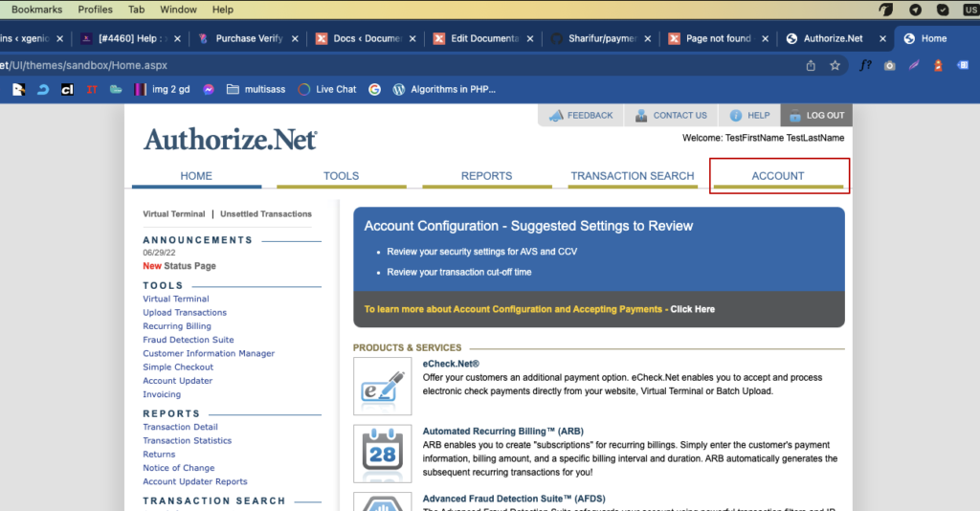Viewport: 980px width, 511px height.
Task: Click the paper-plane menu bar icon
Action: click(916, 10)
